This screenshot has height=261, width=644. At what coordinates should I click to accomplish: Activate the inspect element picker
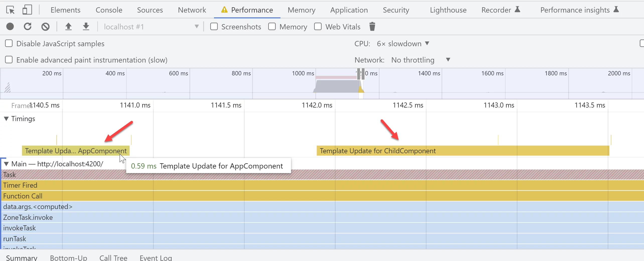10,10
